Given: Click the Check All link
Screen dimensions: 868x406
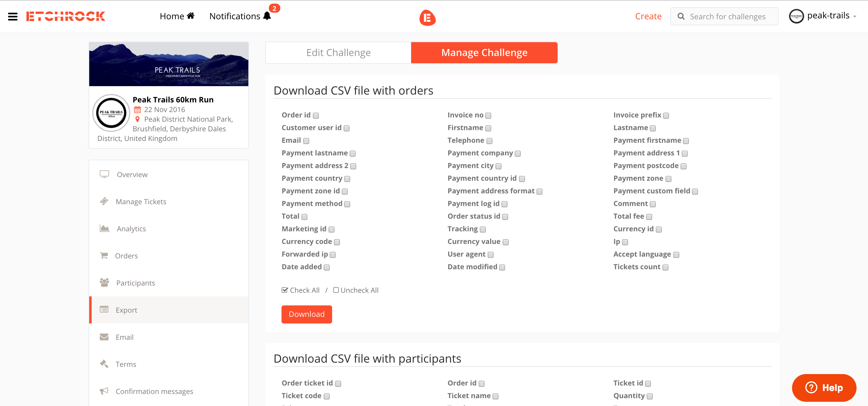Looking at the screenshot, I should tap(300, 290).
